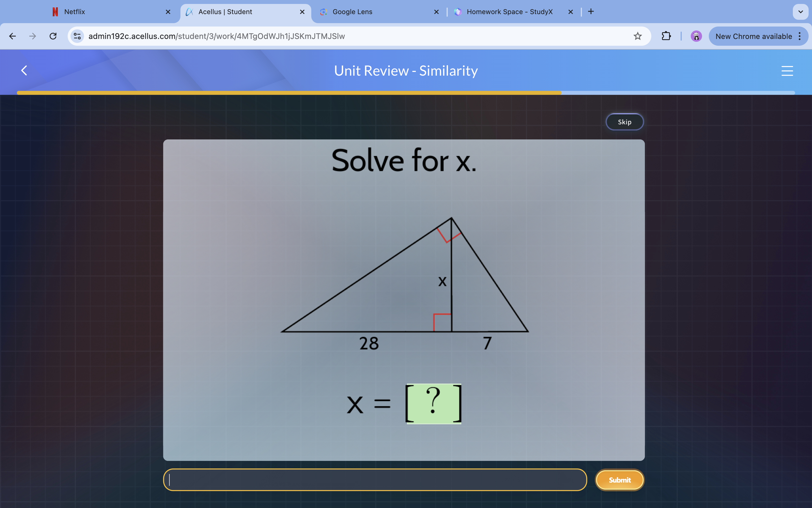Viewport: 812px width, 508px height.
Task: Click the StudyX tab favicon
Action: (458, 12)
